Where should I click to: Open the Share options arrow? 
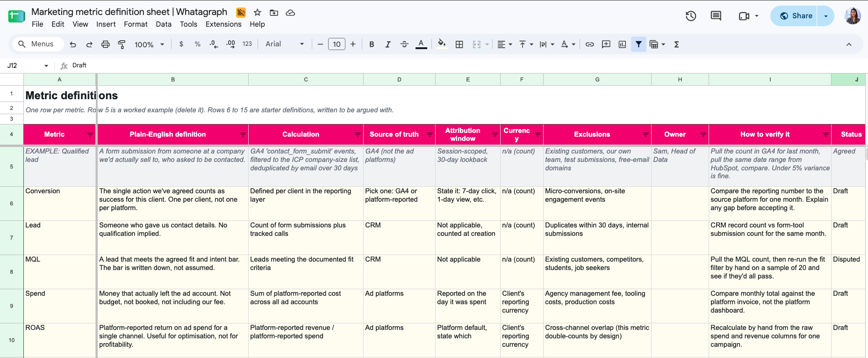point(825,16)
